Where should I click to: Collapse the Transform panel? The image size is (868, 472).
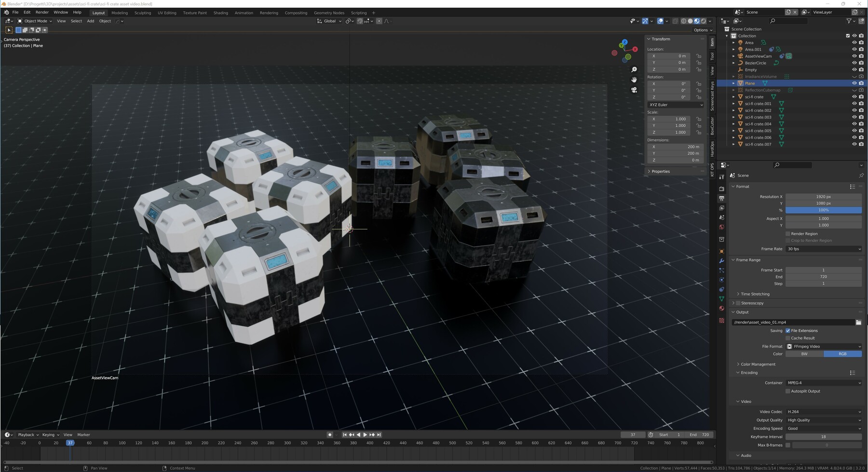660,39
